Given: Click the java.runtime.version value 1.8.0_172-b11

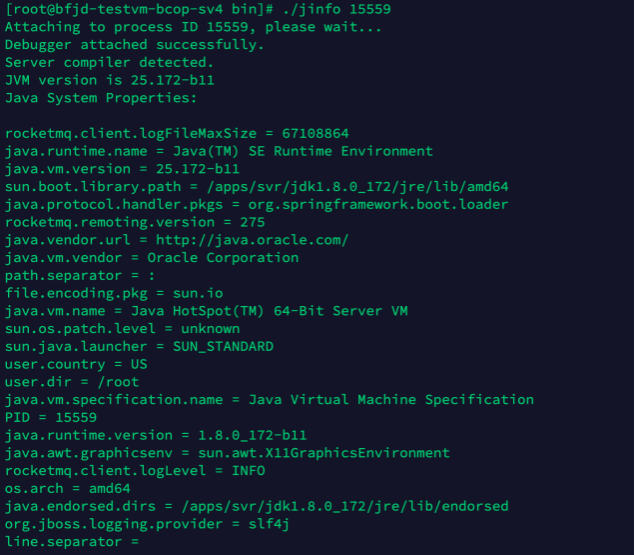Looking at the screenshot, I should point(252,435).
